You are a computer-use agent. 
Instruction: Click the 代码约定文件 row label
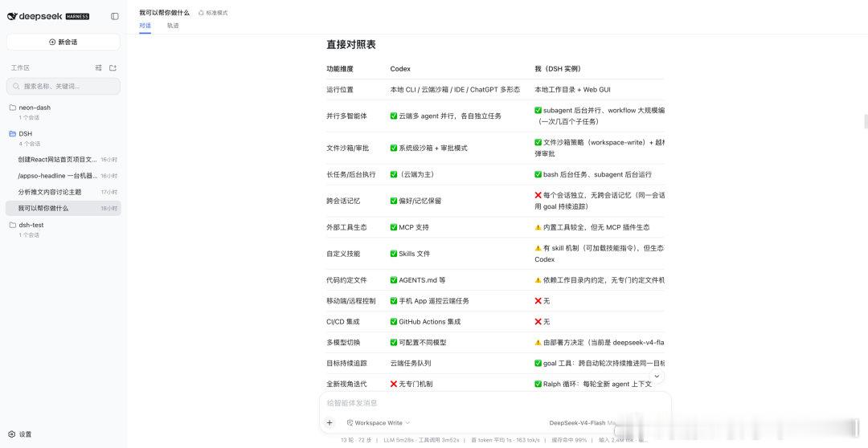tap(346, 280)
